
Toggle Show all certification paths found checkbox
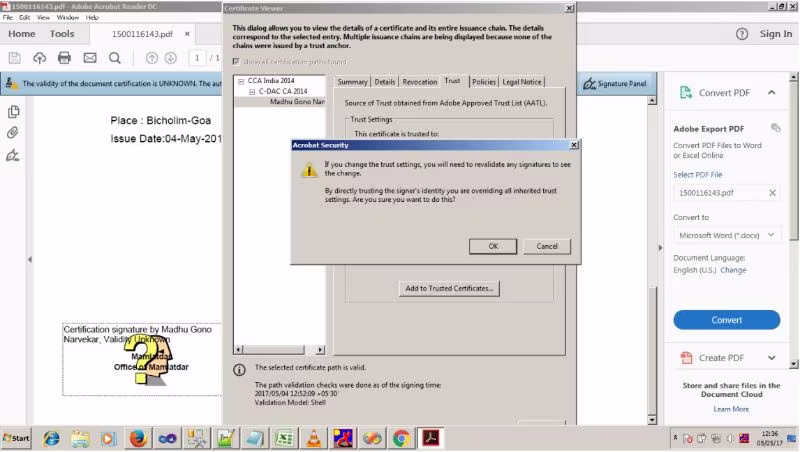(x=236, y=61)
